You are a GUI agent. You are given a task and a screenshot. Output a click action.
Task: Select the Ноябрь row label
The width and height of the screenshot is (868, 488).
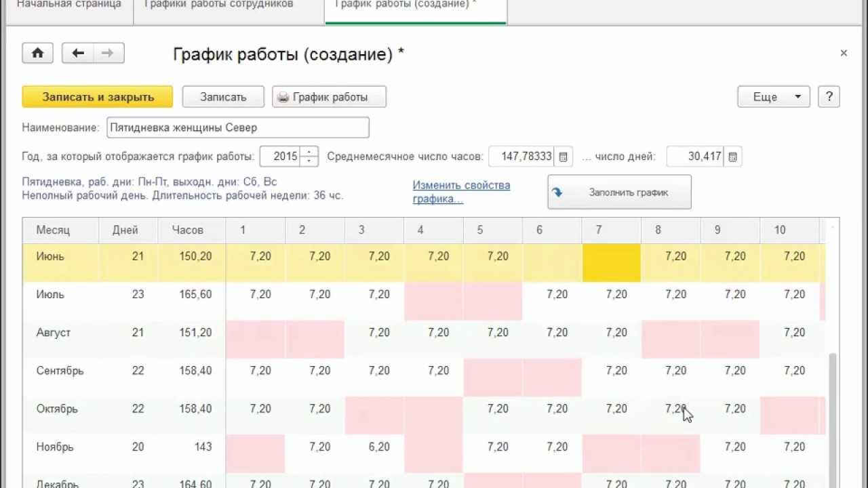coord(55,447)
